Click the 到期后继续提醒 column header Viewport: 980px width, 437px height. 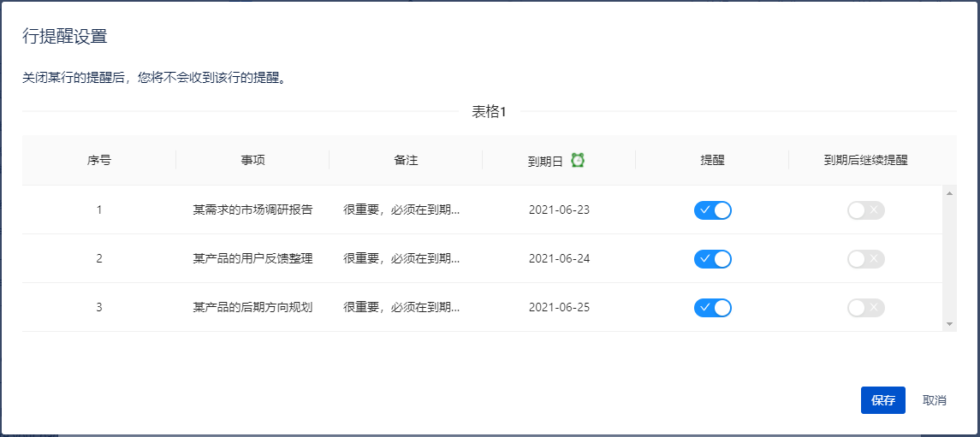pyautogui.click(x=865, y=160)
